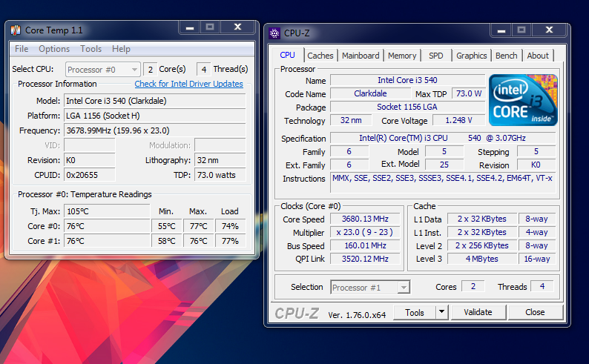Image resolution: width=589 pixels, height=364 pixels.
Task: Expand the Selection Processor #1 dropdown in CPU-Z
Action: point(370,288)
